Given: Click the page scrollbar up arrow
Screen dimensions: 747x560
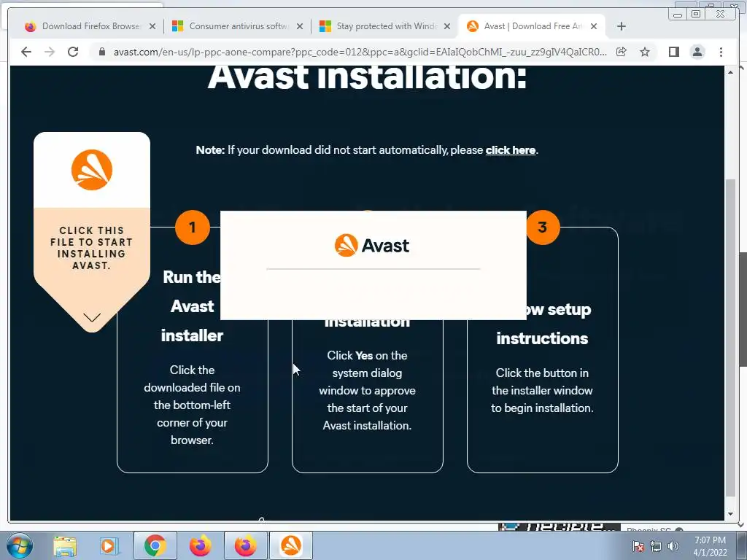Looking at the screenshot, I should tap(730, 72).
